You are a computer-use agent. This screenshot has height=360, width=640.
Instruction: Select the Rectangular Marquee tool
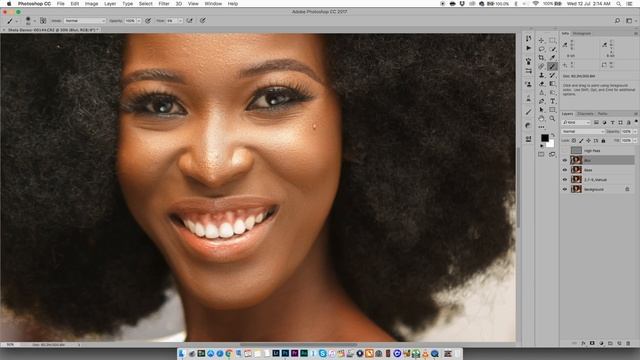pyautogui.click(x=552, y=40)
